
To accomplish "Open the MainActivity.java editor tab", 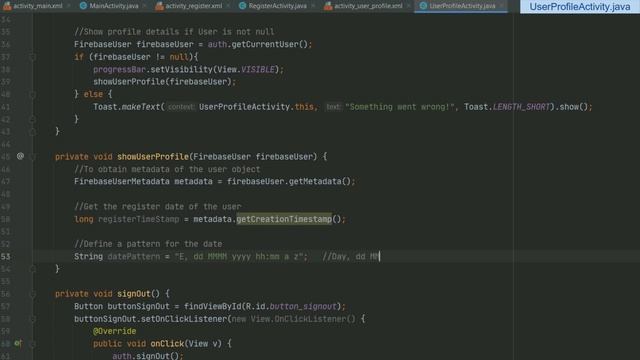I will (x=113, y=6).
